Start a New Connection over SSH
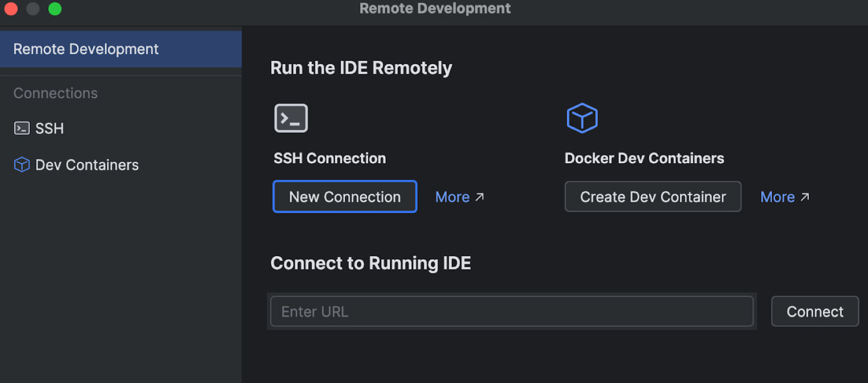This screenshot has width=868, height=383. (344, 197)
